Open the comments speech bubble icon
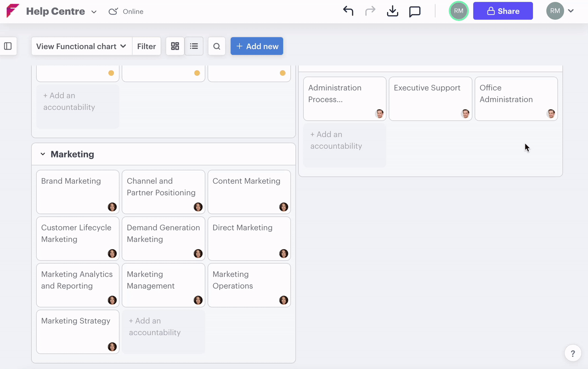Viewport: 588px width, 369px height. (415, 11)
